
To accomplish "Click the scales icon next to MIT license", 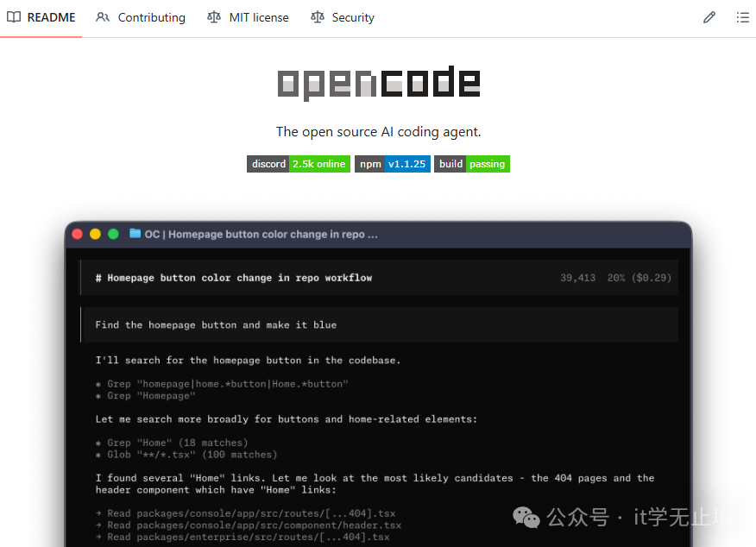I will (213, 17).
